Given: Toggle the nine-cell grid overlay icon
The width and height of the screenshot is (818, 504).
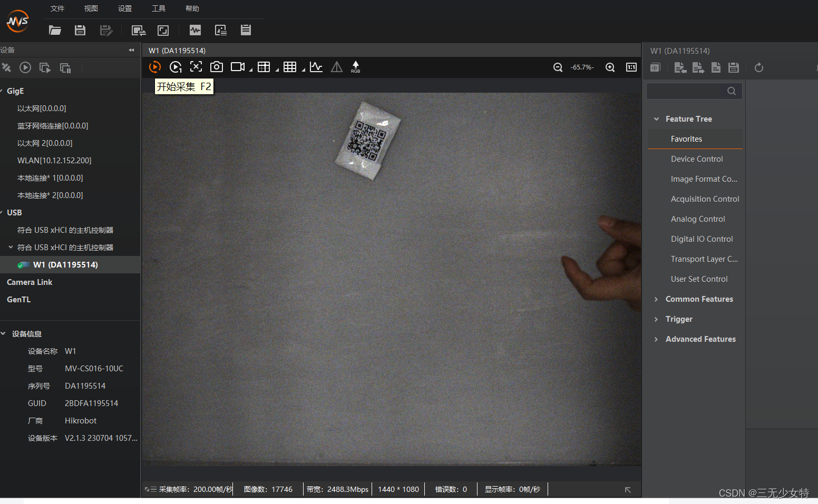Looking at the screenshot, I should [290, 67].
